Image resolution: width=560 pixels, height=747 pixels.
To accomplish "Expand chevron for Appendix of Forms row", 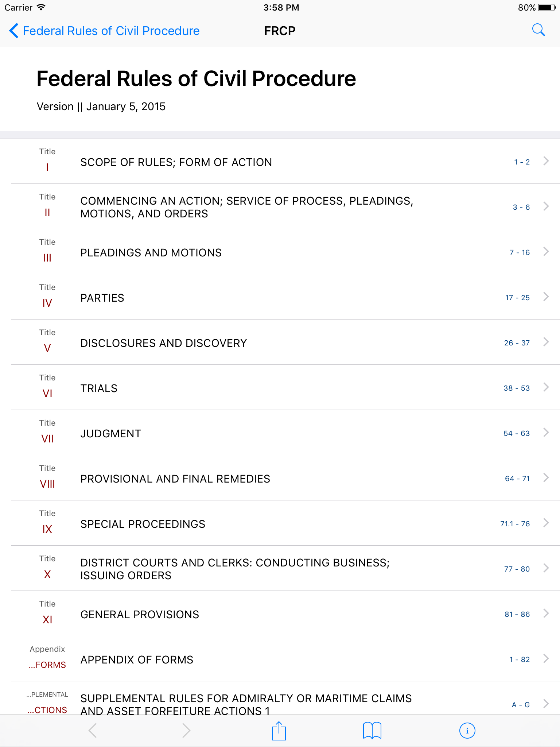I will coord(546,658).
